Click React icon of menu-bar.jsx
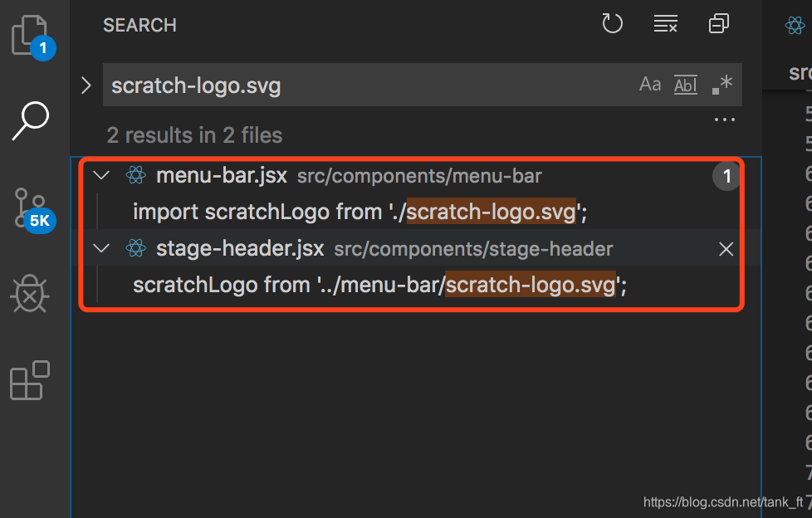This screenshot has width=812, height=518. click(135, 175)
